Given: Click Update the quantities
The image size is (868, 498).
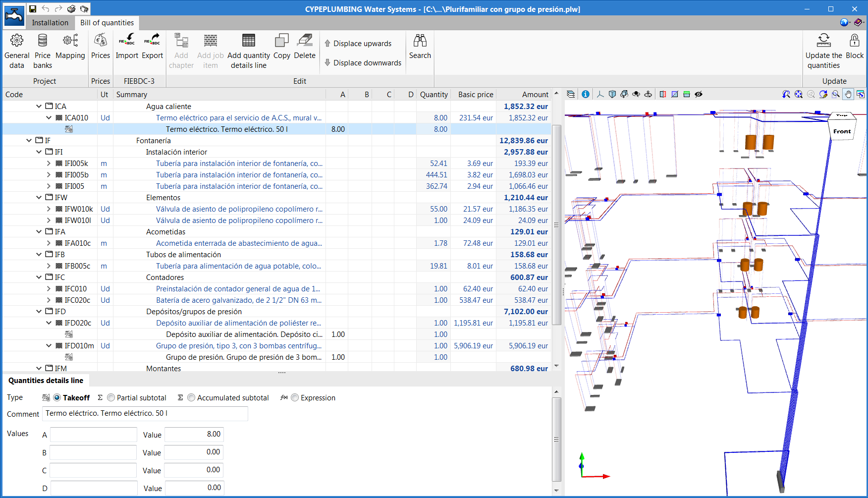Looking at the screenshot, I should 823,50.
